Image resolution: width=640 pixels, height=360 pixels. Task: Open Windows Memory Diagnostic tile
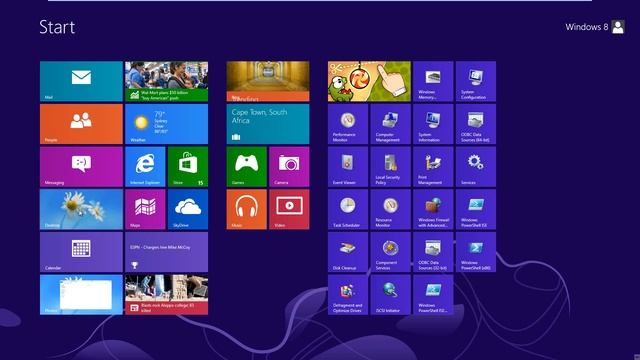[433, 81]
